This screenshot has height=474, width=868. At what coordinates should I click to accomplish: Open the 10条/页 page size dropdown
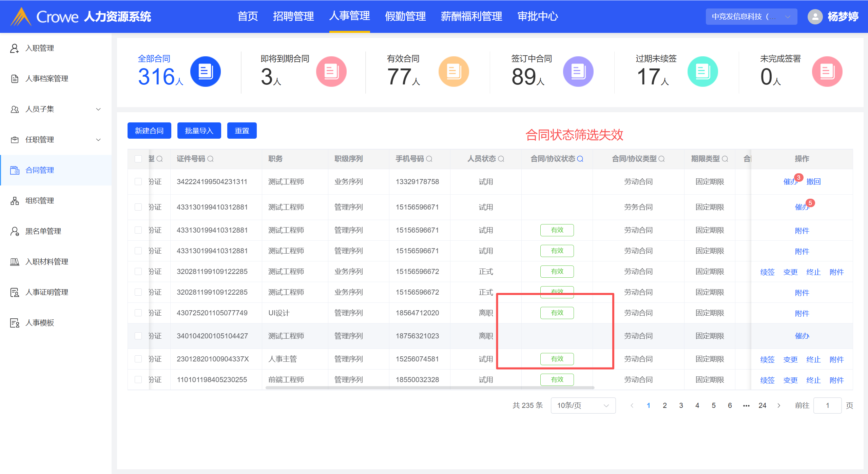(583, 406)
